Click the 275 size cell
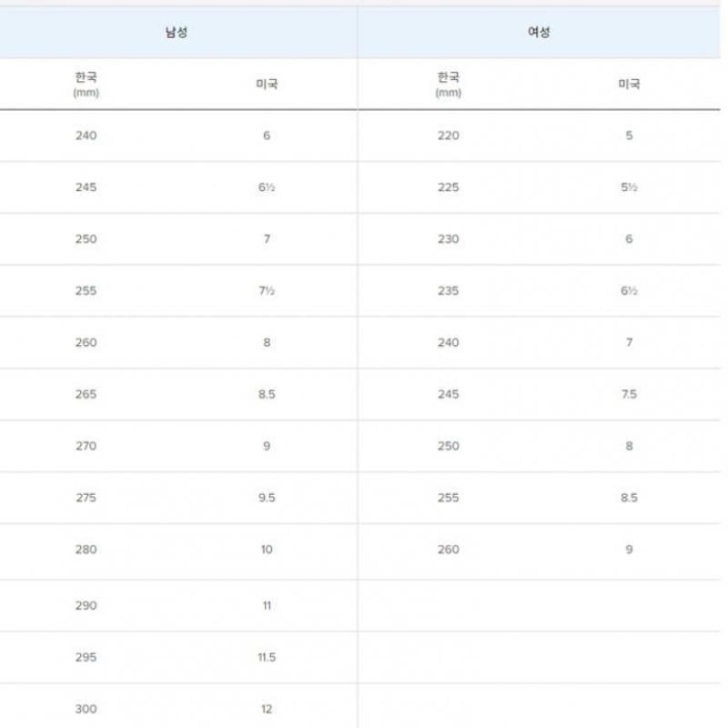This screenshot has width=728, height=728. 86,498
